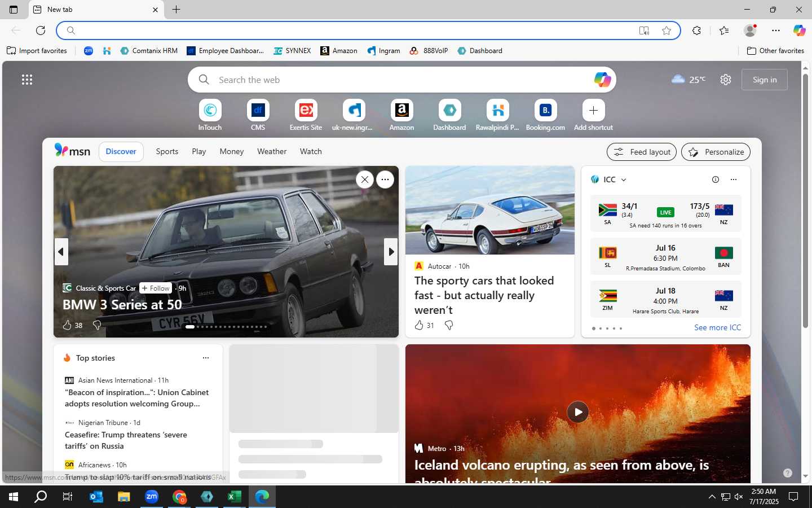Open the Copilot icon in the Edge toolbar

click(x=798, y=30)
